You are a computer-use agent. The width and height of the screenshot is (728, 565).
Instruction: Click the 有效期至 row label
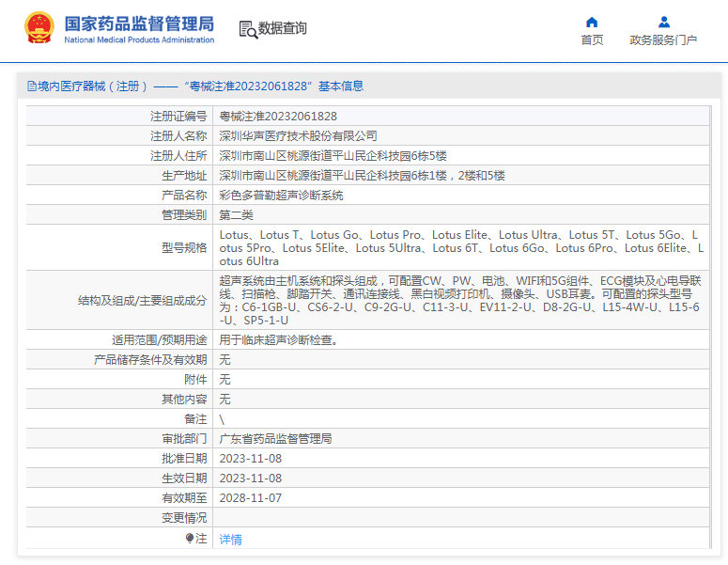coord(184,497)
